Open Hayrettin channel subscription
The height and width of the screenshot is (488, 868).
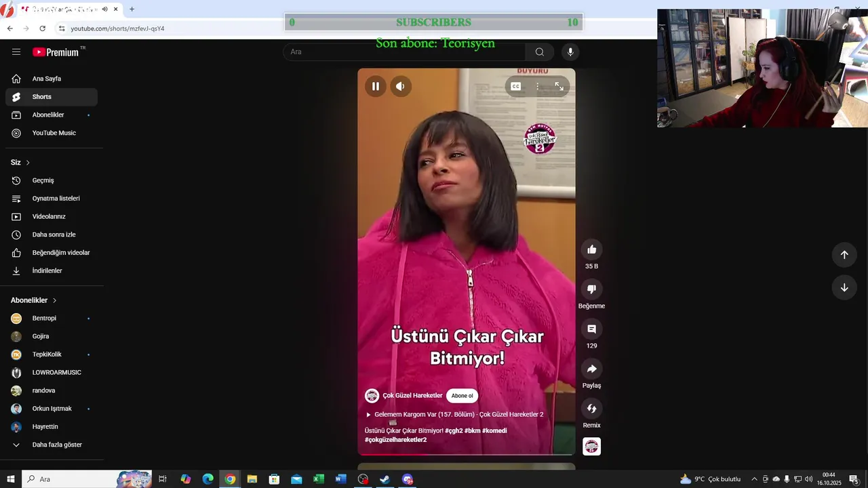(x=52, y=427)
